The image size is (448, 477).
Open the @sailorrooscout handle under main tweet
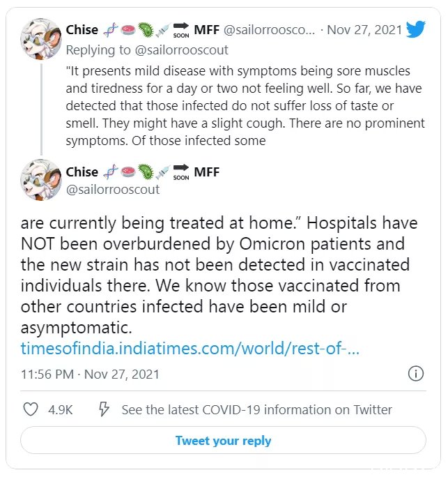[x=113, y=190]
